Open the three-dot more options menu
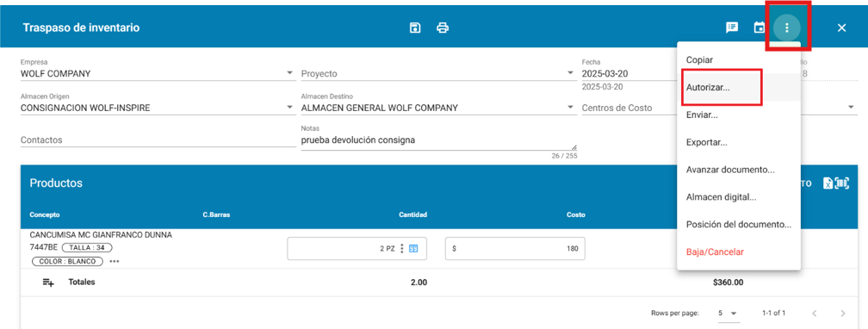868x329 pixels. (787, 28)
